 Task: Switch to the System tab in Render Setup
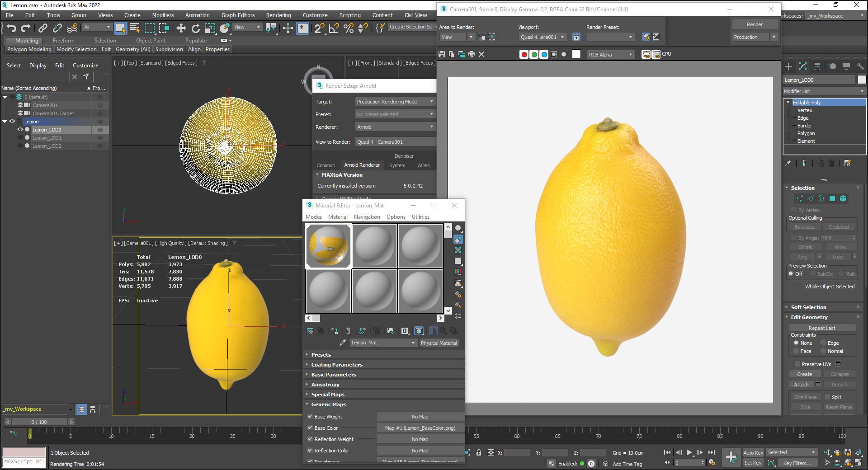click(397, 165)
